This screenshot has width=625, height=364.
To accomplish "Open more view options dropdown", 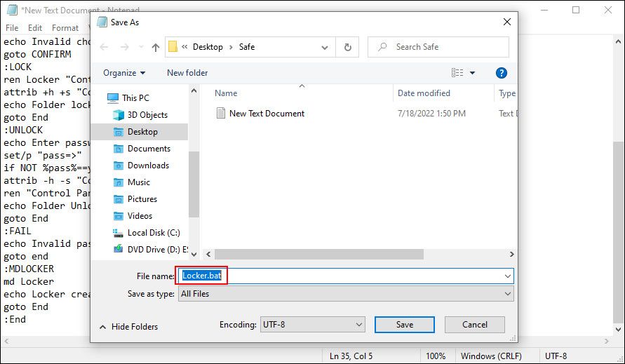I will 472,73.
